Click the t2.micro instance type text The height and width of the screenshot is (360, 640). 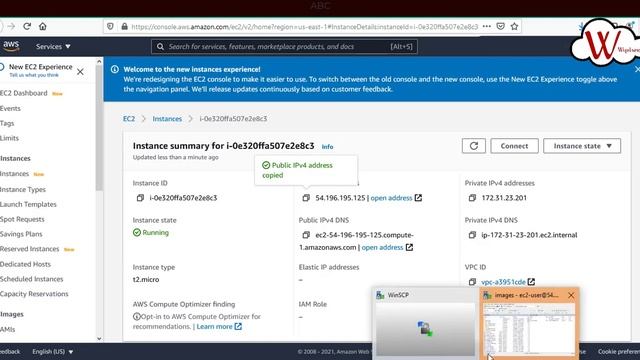(146, 280)
